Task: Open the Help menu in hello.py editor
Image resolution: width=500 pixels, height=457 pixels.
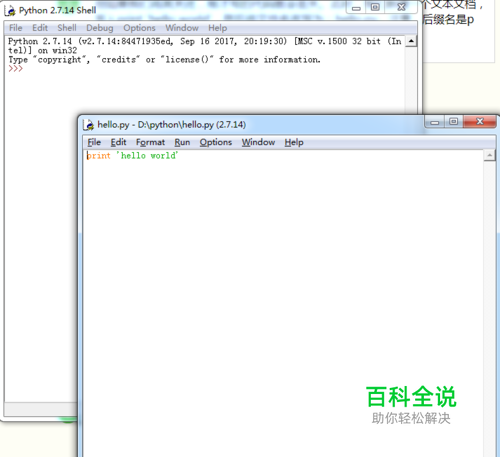Action: pyautogui.click(x=294, y=142)
